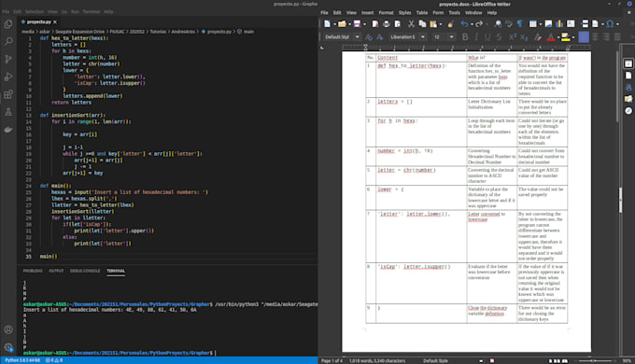The height and width of the screenshot is (364, 635).
Task: Open the Liberation font name dropdown
Action: [x=423, y=37]
